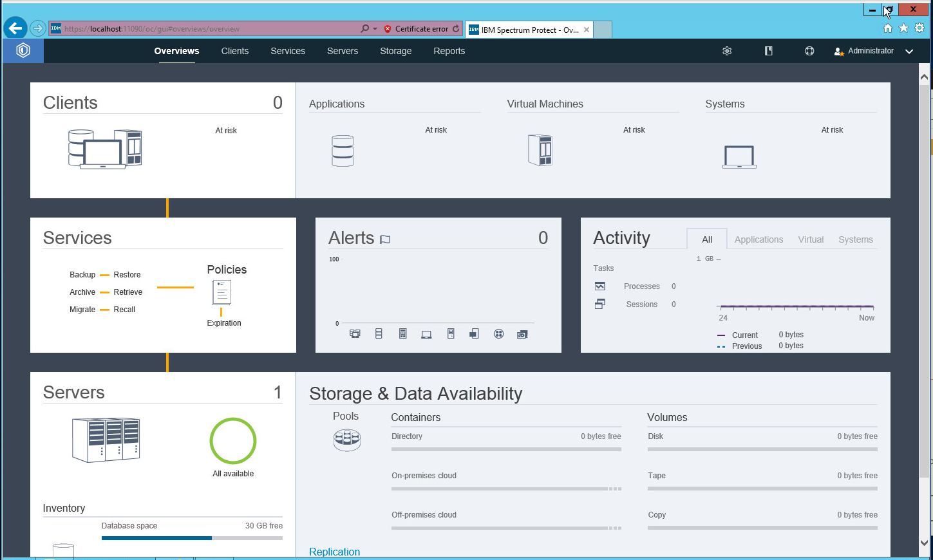
Task: Click the Database space usage bar
Action: pos(192,537)
